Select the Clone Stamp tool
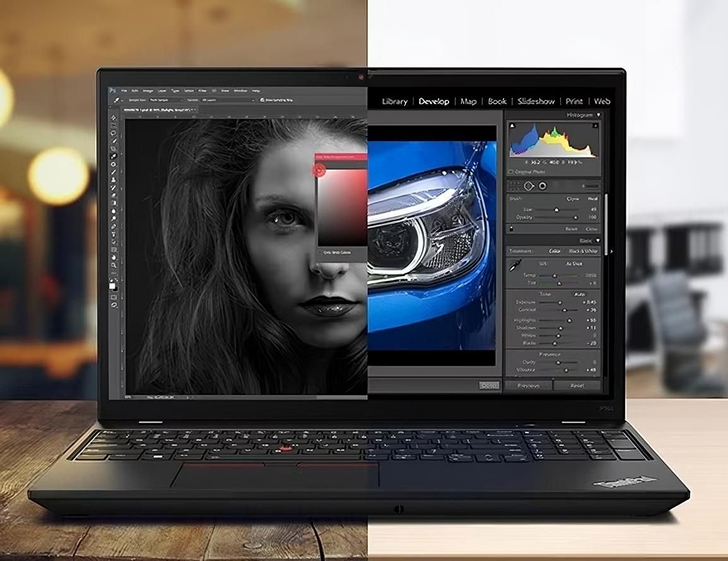This screenshot has height=561, width=728. (x=114, y=180)
